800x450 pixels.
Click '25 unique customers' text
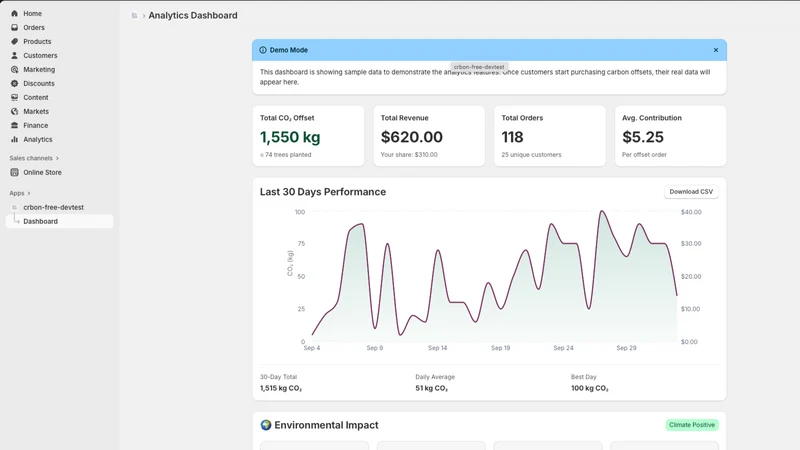point(531,155)
